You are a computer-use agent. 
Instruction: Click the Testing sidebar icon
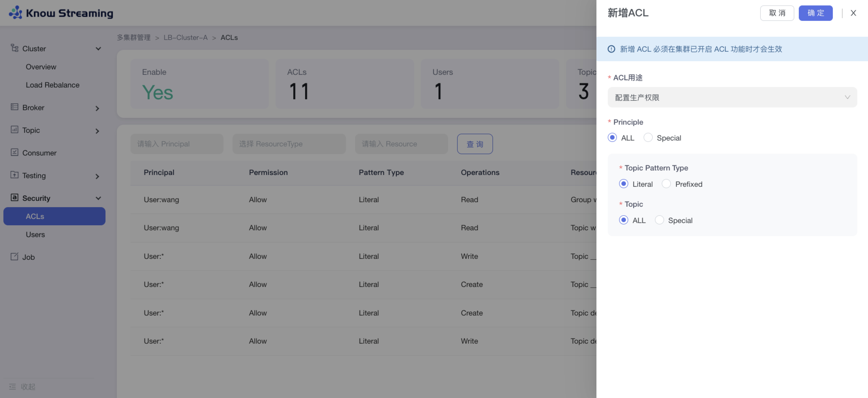point(14,175)
